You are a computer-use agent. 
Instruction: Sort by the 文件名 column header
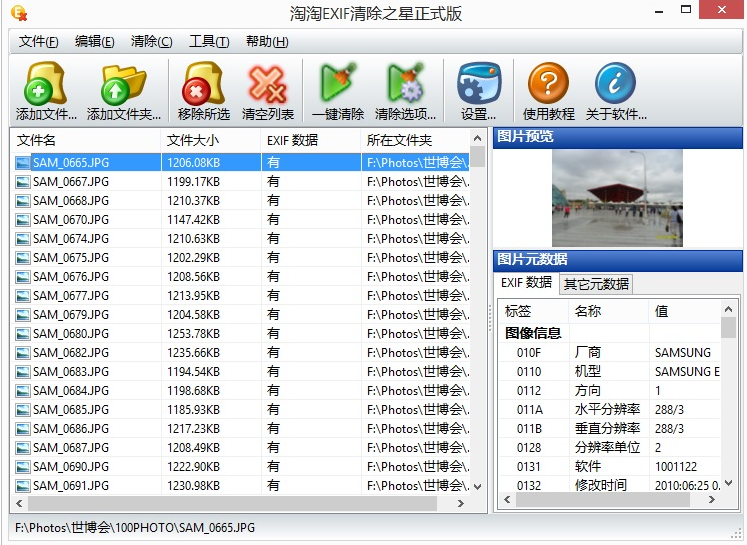pos(86,141)
